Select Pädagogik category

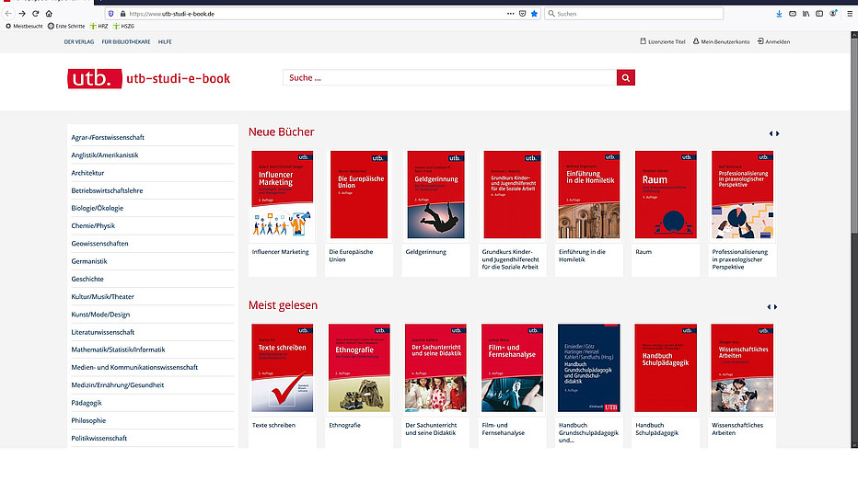(87, 403)
